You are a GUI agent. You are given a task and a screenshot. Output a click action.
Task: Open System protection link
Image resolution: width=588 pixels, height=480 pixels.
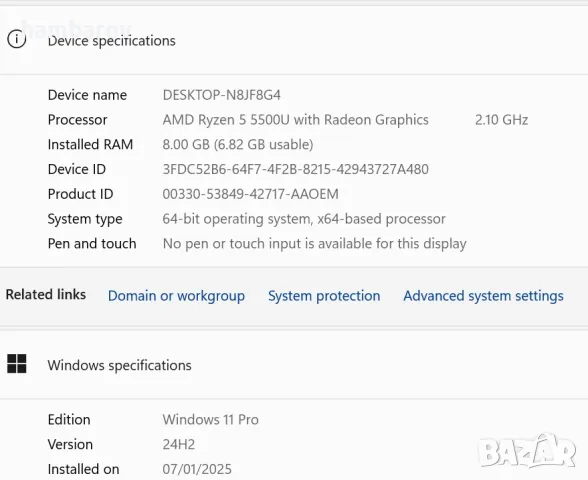[x=324, y=296]
